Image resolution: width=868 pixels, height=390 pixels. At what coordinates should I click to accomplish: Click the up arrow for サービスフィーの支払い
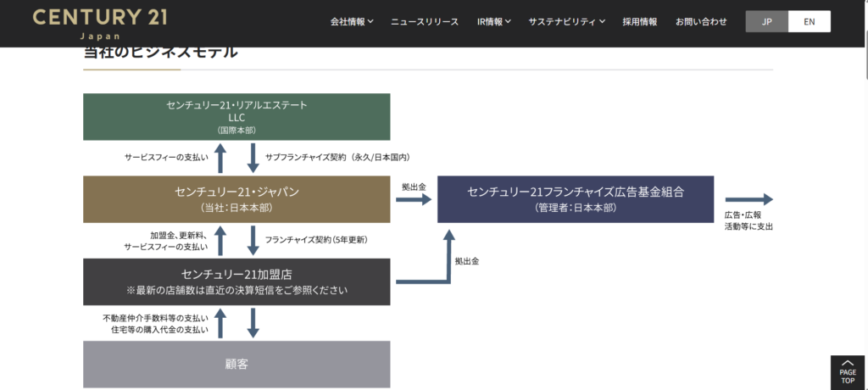pyautogui.click(x=220, y=158)
